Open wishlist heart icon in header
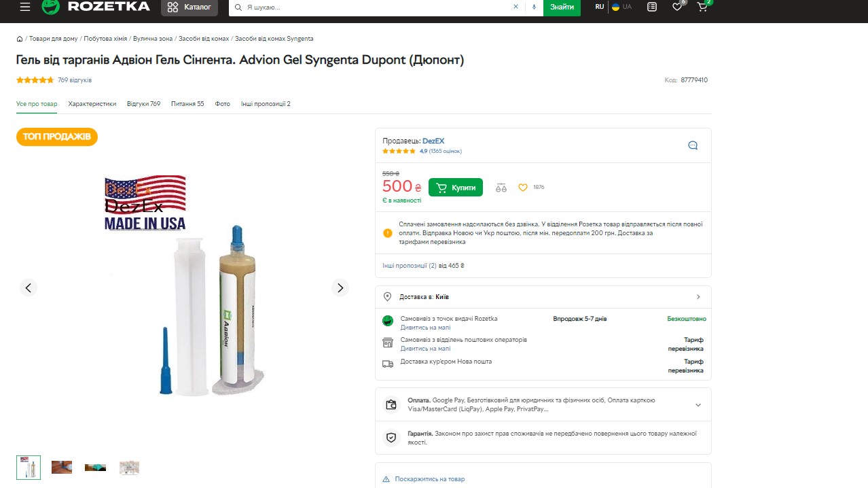The width and height of the screenshot is (868, 488). [x=677, y=7]
